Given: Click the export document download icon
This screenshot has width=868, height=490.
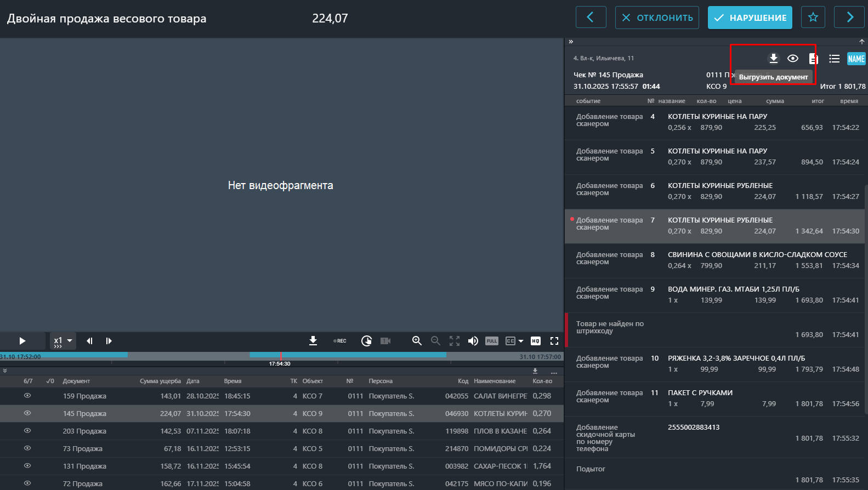Looking at the screenshot, I should click(x=773, y=59).
